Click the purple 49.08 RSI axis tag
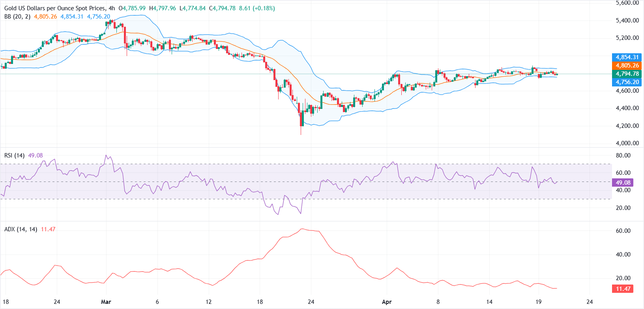The height and width of the screenshot is (309, 644). (x=623, y=182)
